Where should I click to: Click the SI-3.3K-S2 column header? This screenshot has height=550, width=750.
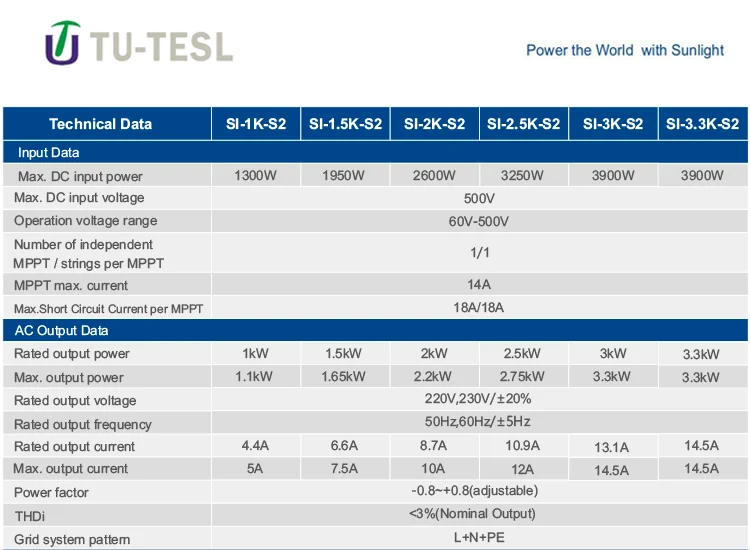coord(703,124)
